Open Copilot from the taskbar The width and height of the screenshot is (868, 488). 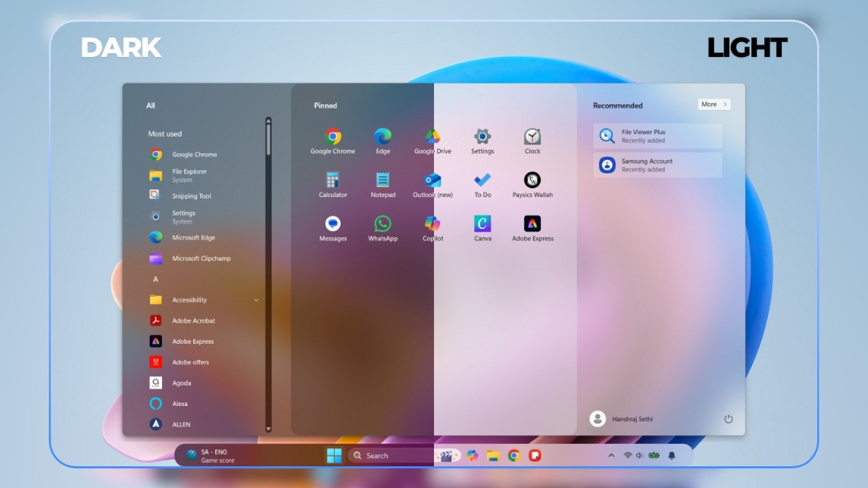(473, 455)
